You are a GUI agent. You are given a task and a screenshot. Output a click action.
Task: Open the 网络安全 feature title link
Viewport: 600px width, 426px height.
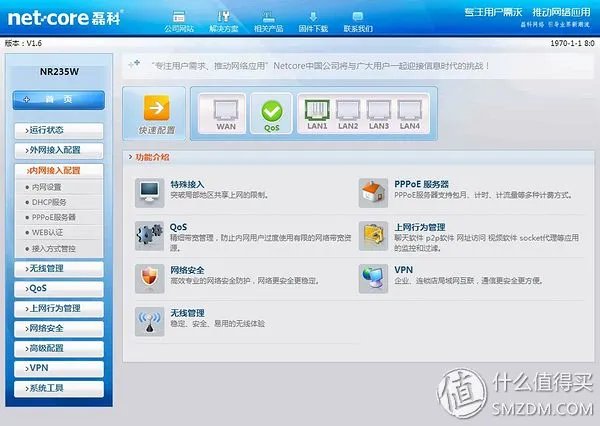pyautogui.click(x=188, y=270)
